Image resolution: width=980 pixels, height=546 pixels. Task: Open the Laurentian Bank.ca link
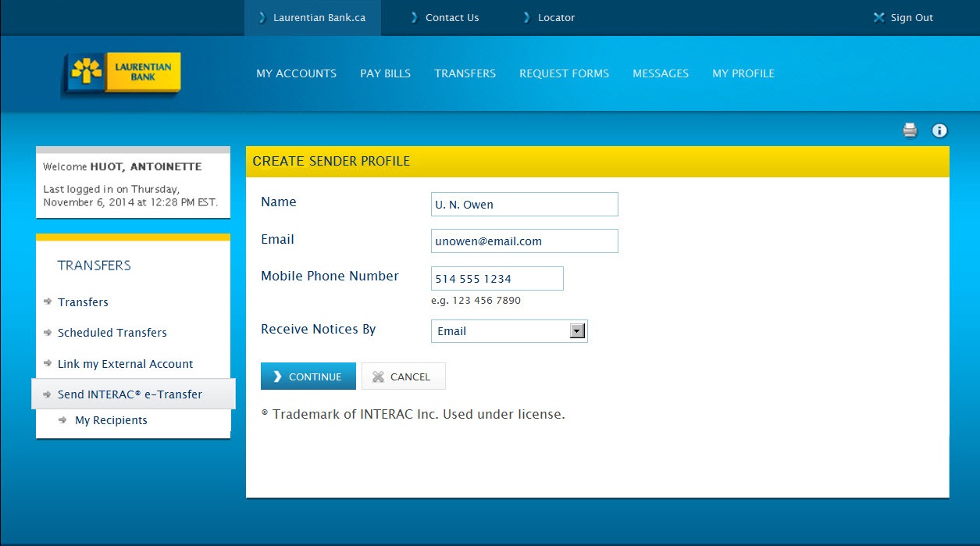pos(312,17)
